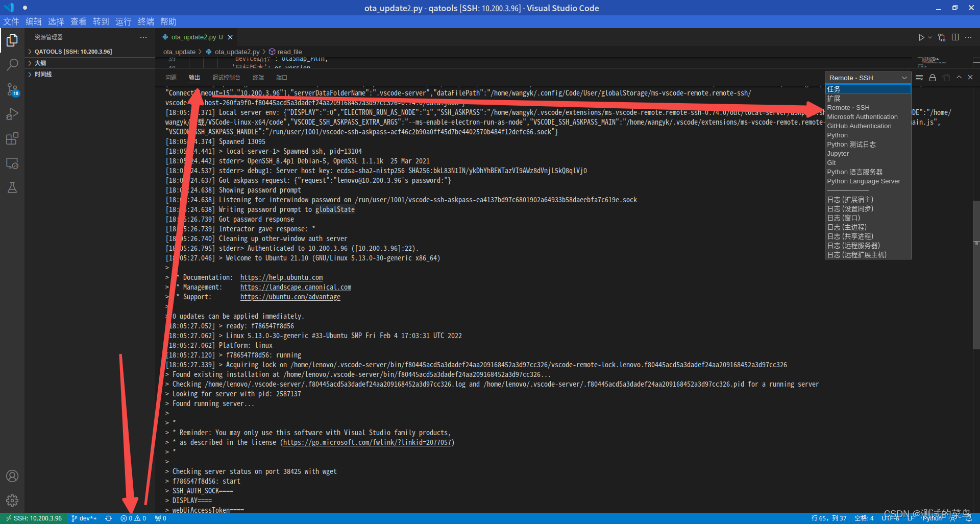Screen dimensions: 980x524
Task: Open Explorer panel More Actions ellipsis
Action: click(143, 37)
